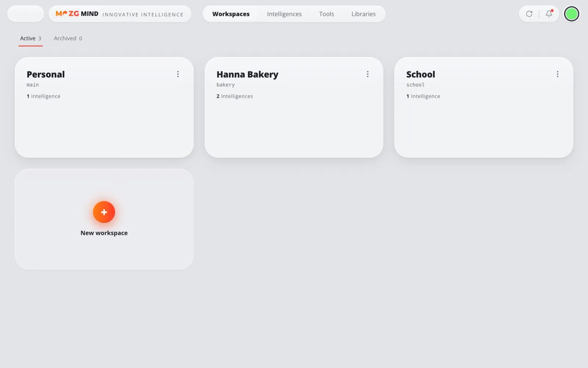Image resolution: width=588 pixels, height=368 pixels.
Task: Open the Personal workspace options menu
Action: click(178, 74)
